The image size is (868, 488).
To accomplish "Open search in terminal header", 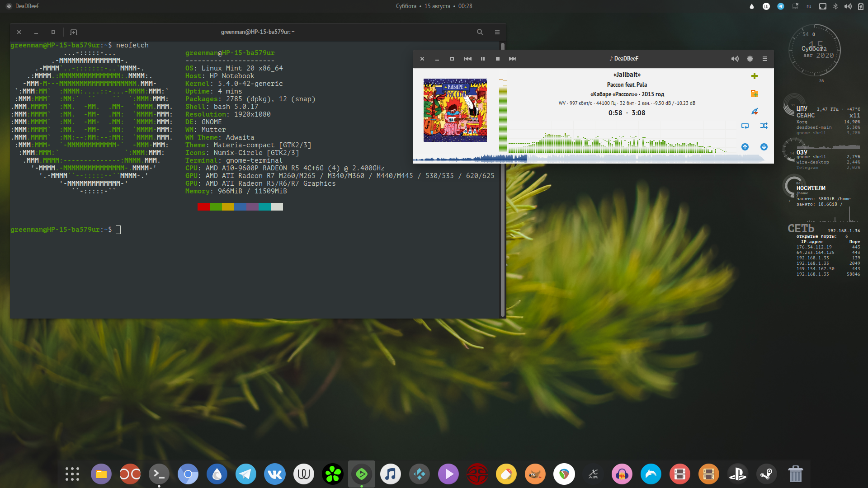I will tap(480, 32).
